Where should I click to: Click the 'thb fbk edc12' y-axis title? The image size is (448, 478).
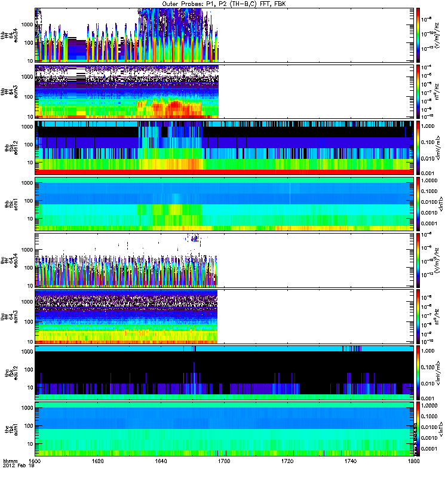11,148
